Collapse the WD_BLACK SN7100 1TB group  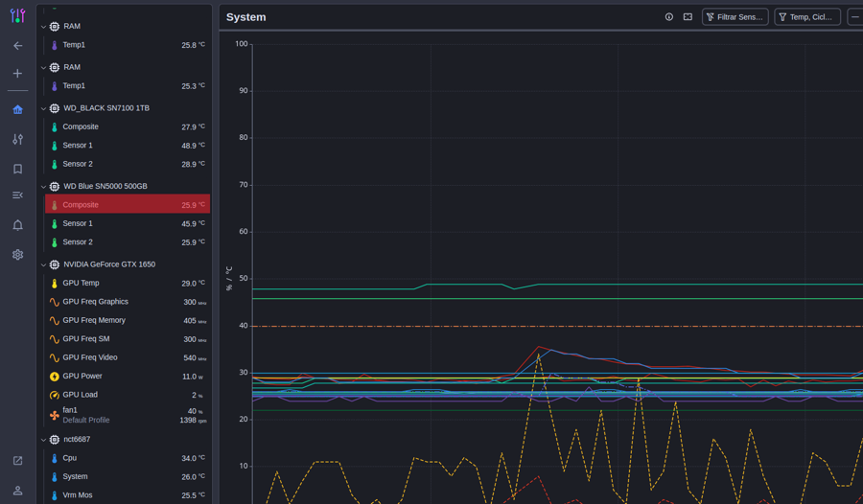pyautogui.click(x=43, y=109)
